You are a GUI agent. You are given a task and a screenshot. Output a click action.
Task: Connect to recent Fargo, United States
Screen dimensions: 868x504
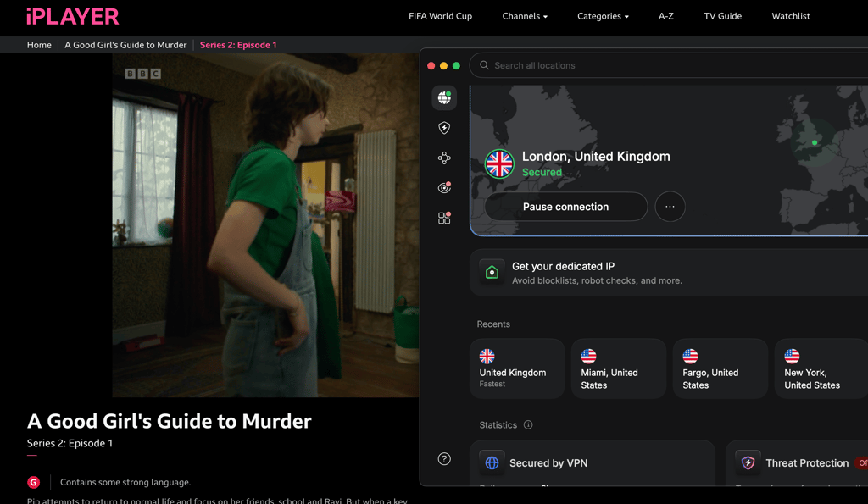pyautogui.click(x=721, y=368)
